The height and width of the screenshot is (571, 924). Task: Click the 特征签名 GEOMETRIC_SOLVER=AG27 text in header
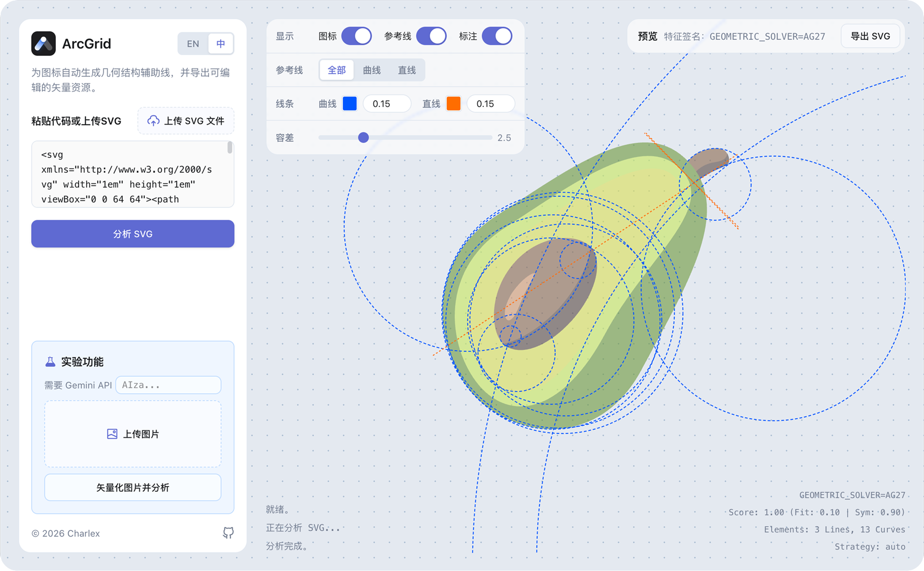click(745, 36)
